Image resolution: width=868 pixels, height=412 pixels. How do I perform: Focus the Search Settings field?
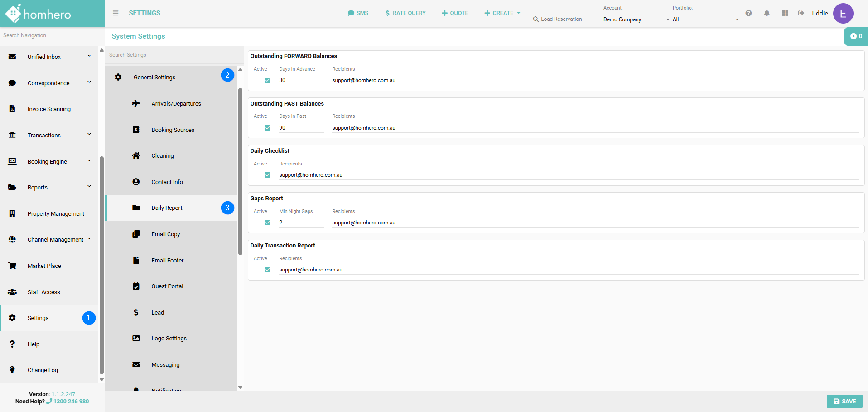(172, 55)
